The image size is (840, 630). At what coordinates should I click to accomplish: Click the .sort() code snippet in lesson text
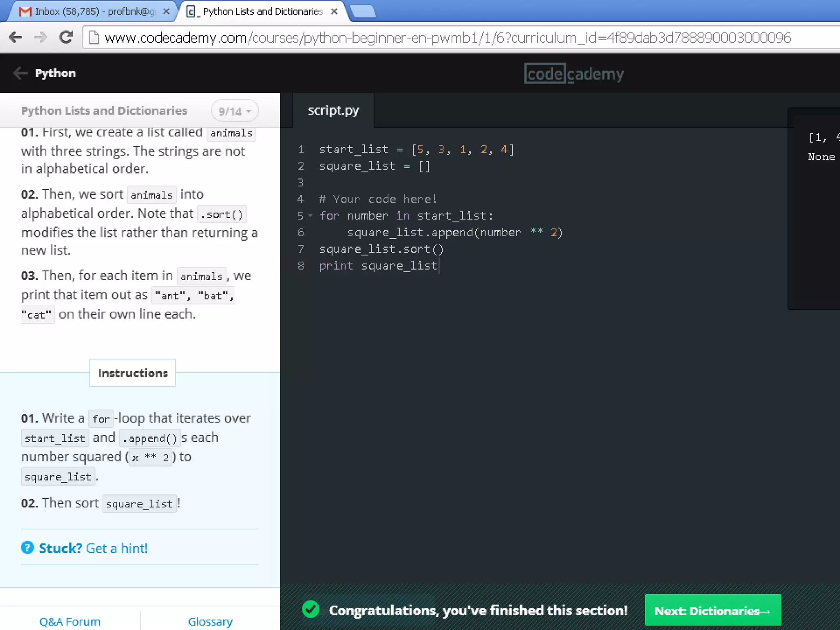(221, 214)
